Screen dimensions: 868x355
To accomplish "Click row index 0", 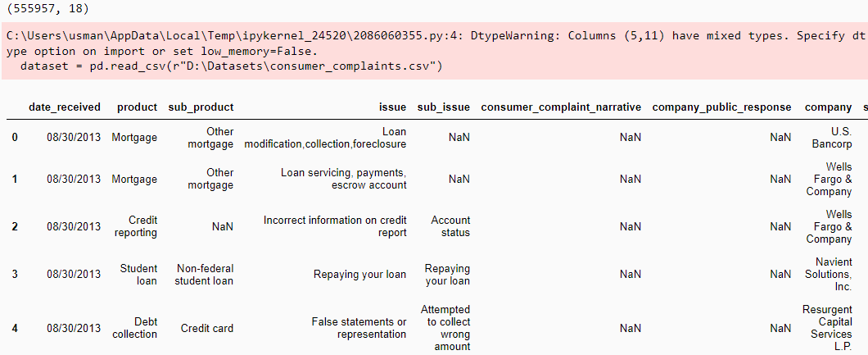I will click(15, 138).
